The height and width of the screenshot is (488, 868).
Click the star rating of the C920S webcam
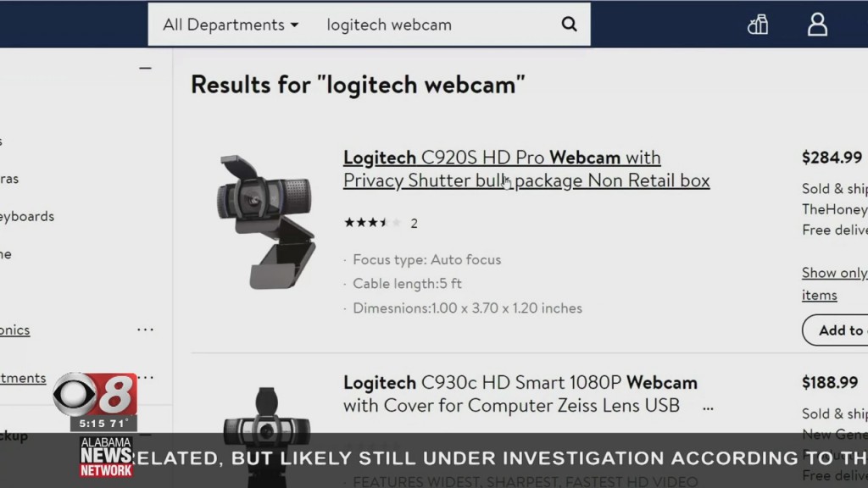(x=373, y=223)
